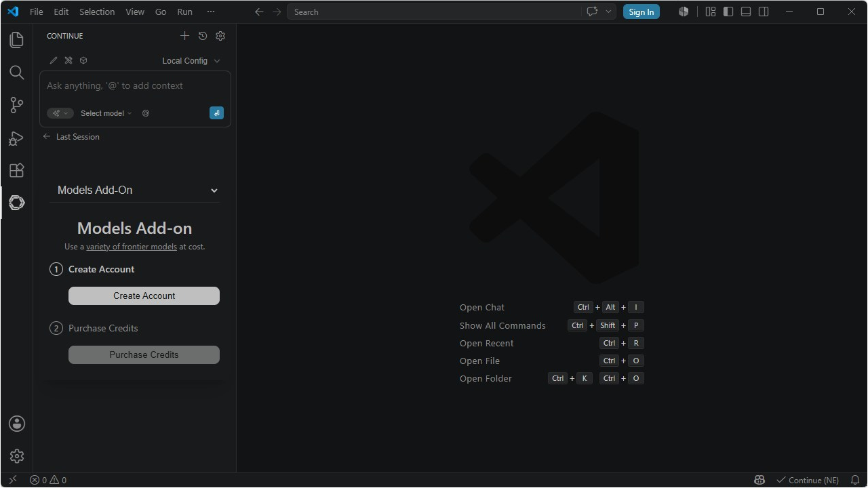
Task: Open the Search view in activity bar
Action: point(16,73)
